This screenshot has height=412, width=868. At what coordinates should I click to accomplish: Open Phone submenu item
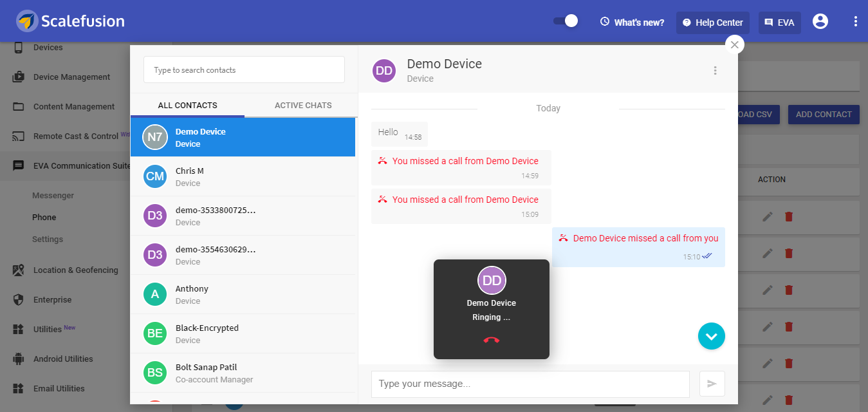44,217
